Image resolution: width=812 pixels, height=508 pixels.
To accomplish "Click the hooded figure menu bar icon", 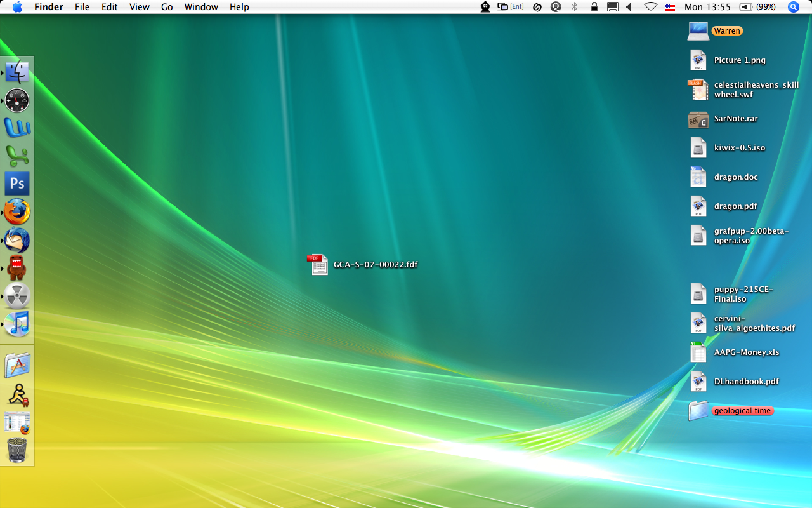I will pyautogui.click(x=485, y=7).
